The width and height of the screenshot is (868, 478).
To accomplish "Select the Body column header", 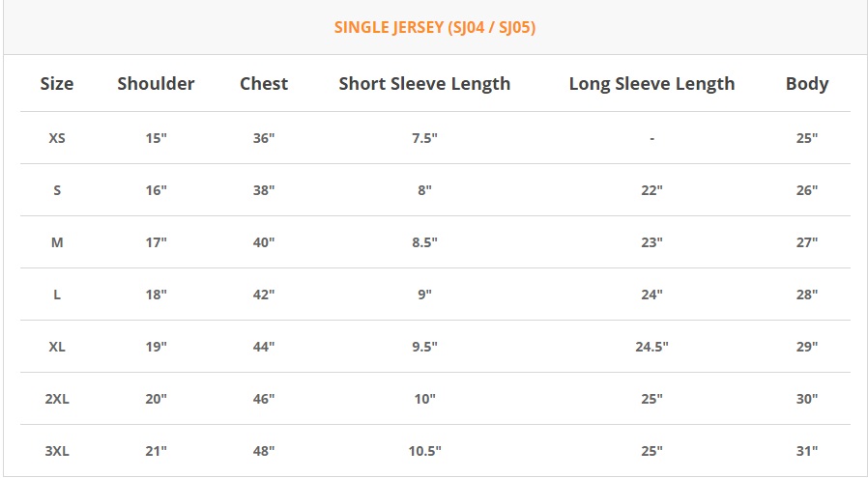I will 807,84.
